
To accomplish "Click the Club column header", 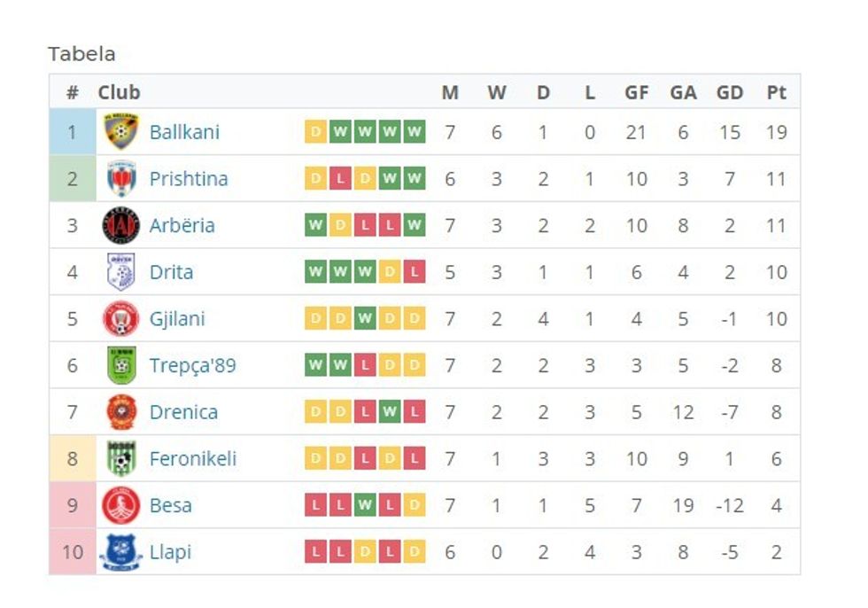I will pos(119,92).
